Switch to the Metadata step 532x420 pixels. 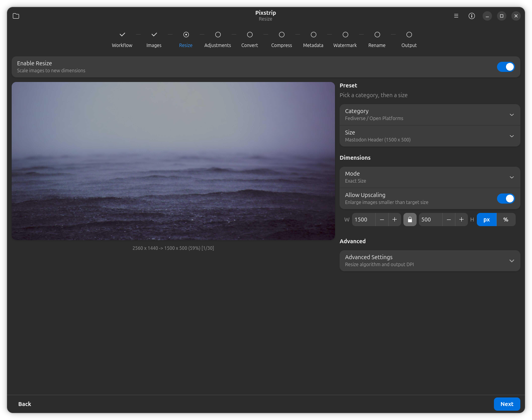tap(313, 35)
